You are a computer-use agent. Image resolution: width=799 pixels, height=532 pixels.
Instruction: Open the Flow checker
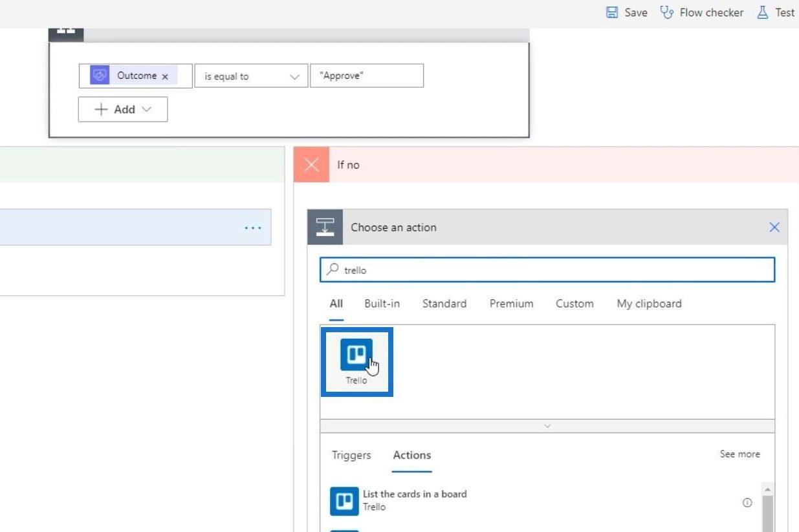pyautogui.click(x=702, y=12)
